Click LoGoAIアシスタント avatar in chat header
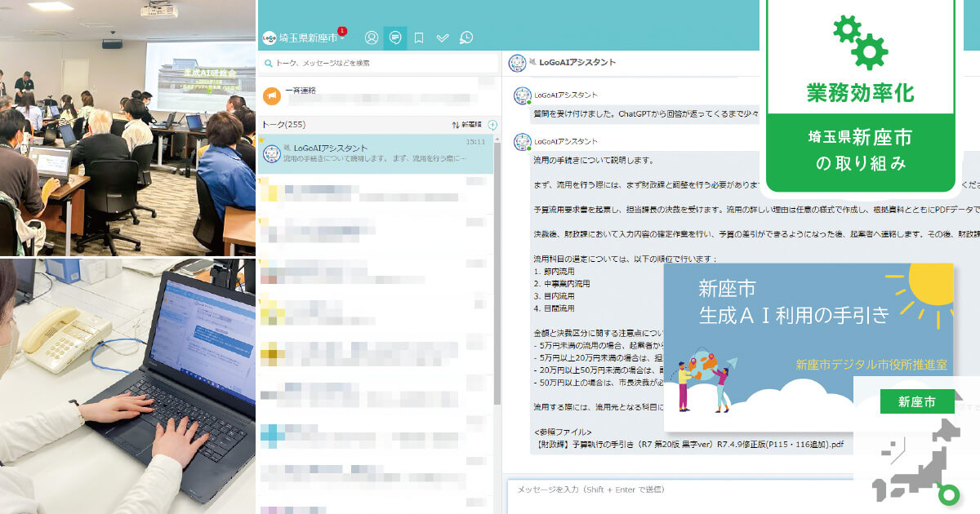This screenshot has width=980, height=514. 516,63
